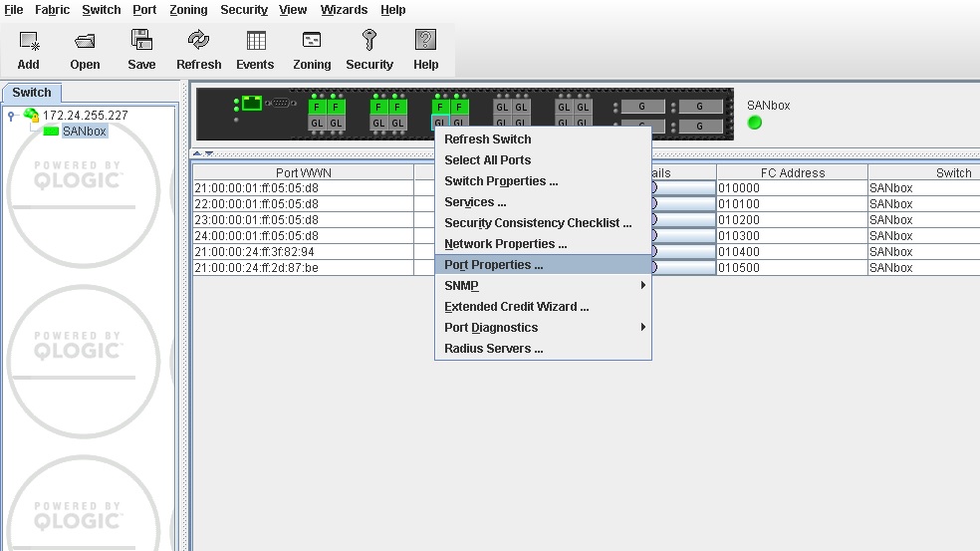Click the serial port connector on faceplate

(x=280, y=104)
